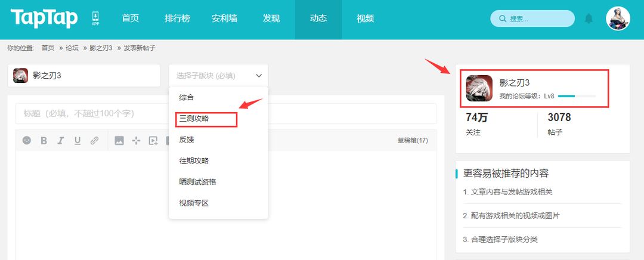This screenshot has width=644, height=260.
Task: Click the four-dot divider icon in toolbar
Action: [x=136, y=141]
